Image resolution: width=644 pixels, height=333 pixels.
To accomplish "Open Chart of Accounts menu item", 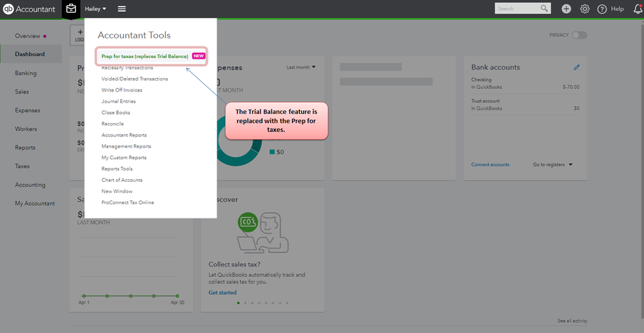I will tap(122, 180).
